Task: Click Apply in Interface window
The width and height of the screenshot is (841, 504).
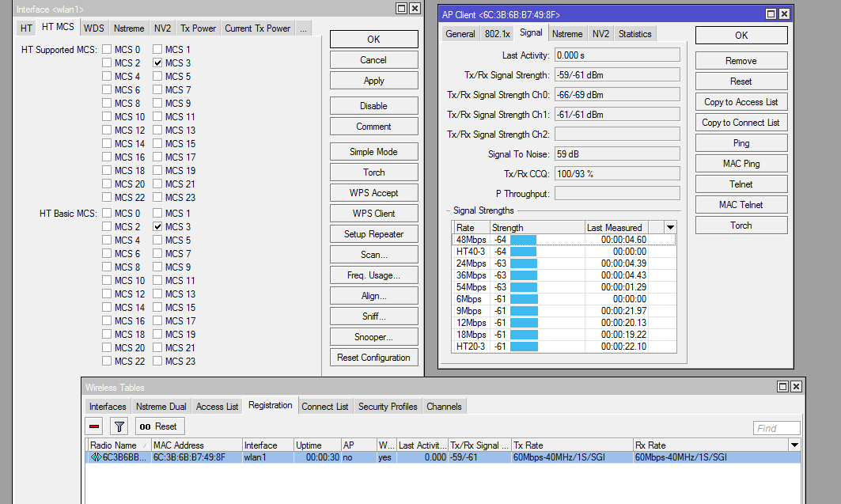Action: click(x=374, y=81)
